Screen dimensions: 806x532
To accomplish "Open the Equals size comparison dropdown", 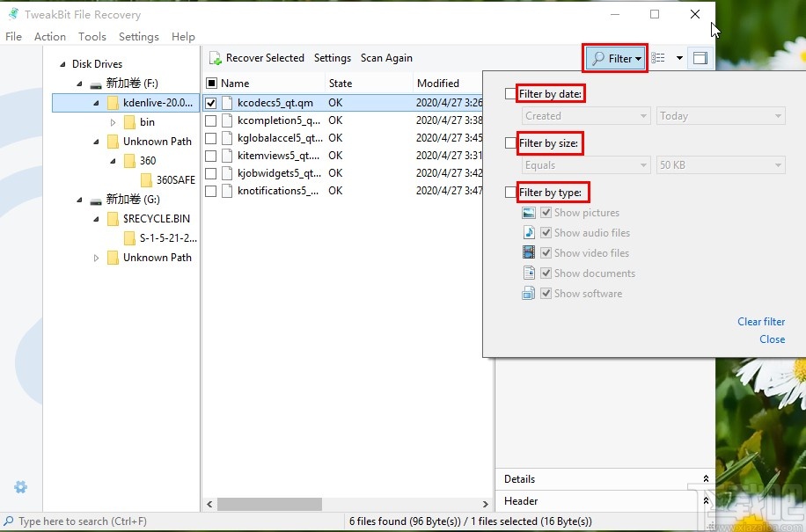I will 586,165.
